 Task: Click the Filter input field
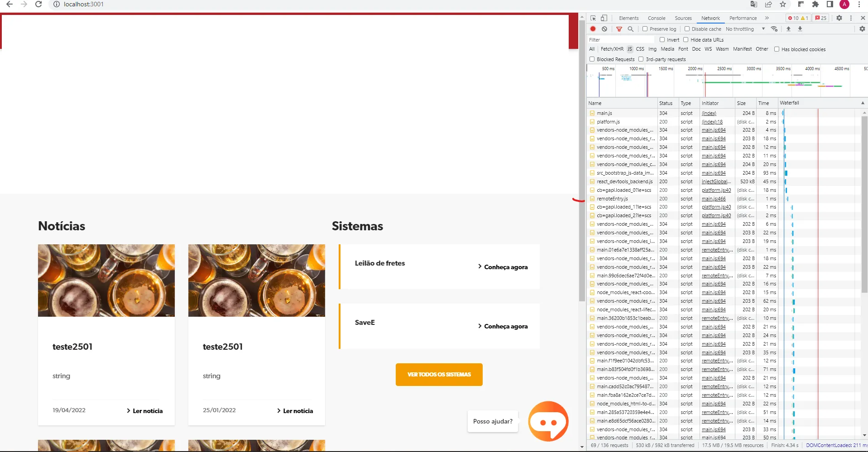[x=620, y=40]
